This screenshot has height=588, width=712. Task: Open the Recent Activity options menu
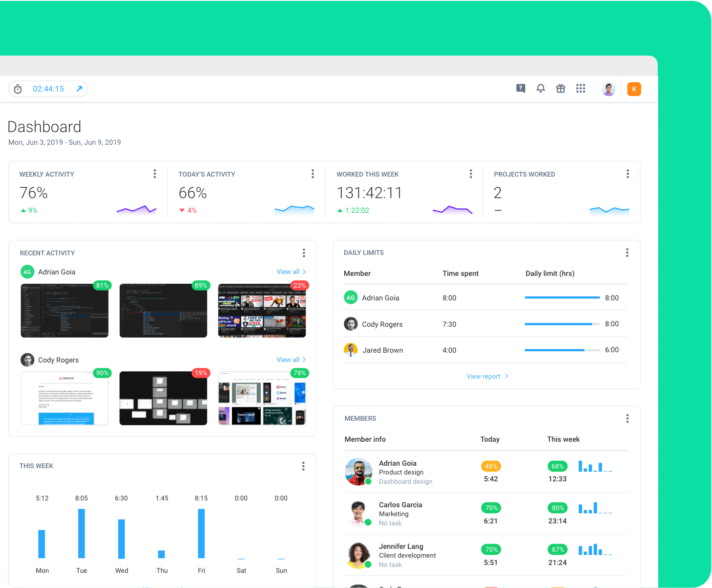pyautogui.click(x=304, y=252)
